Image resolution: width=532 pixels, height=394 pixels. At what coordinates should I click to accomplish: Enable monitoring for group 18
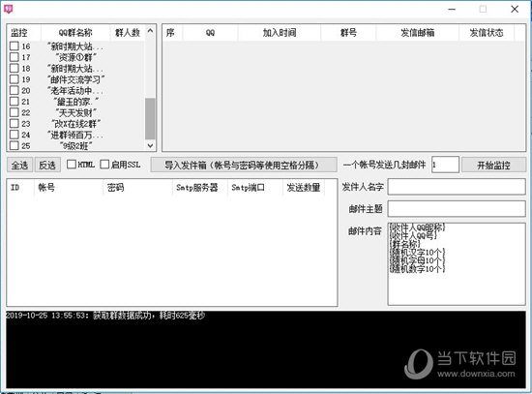(14, 69)
